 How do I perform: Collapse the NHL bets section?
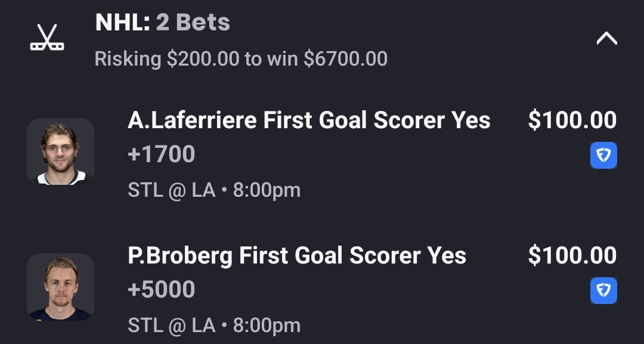pyautogui.click(x=606, y=39)
